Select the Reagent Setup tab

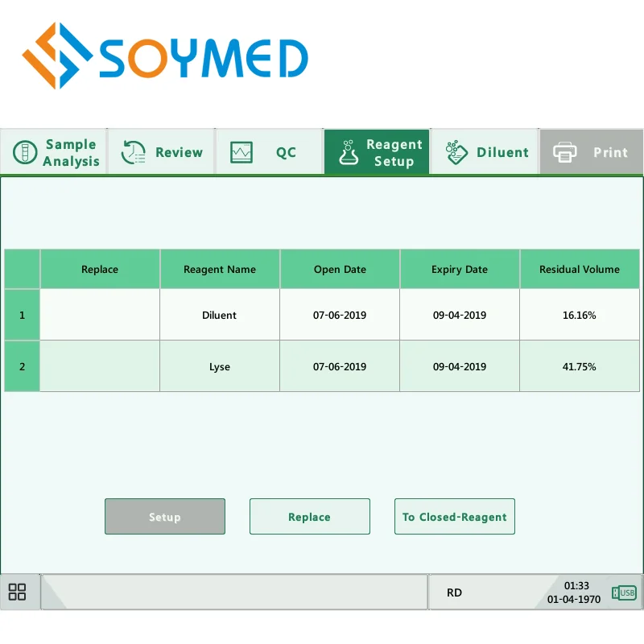[x=377, y=151]
